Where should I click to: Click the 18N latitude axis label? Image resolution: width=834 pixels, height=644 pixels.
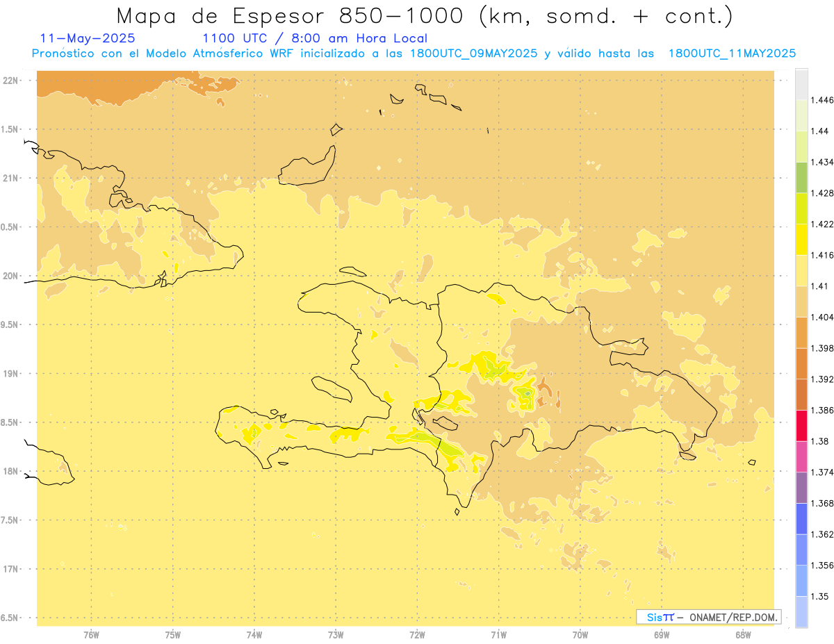[x=11, y=471]
